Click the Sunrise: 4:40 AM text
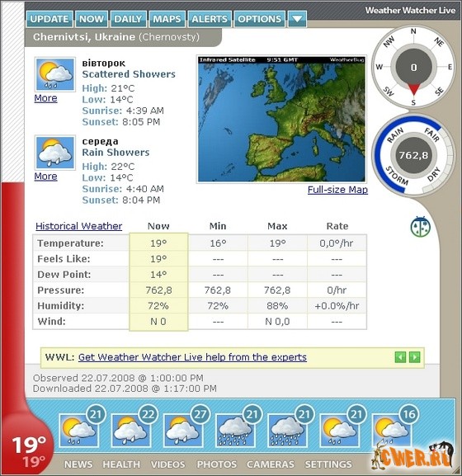The width and height of the screenshot is (462, 476). (123, 189)
